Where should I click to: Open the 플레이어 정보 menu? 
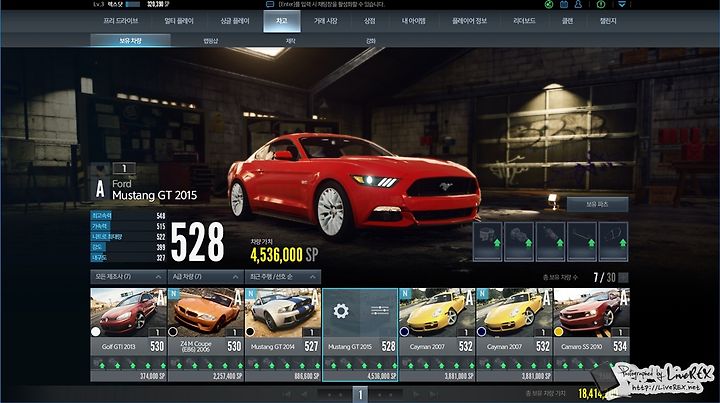[x=469, y=21]
